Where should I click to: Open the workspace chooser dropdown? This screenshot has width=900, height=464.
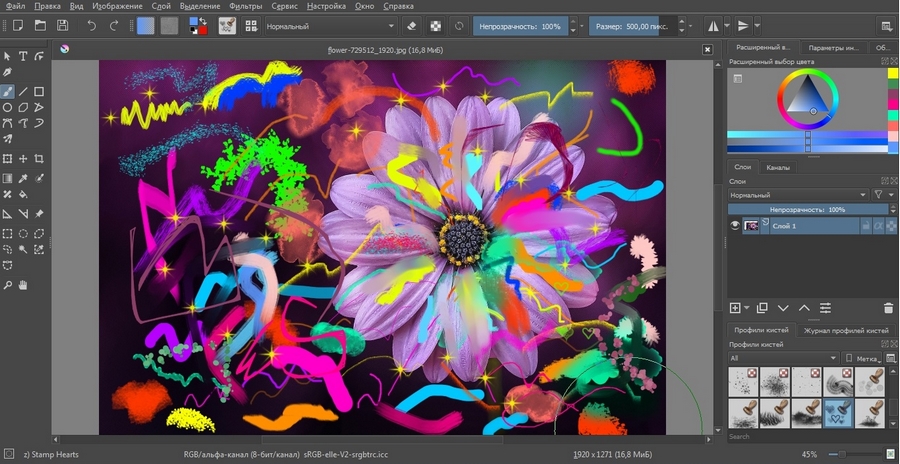(886, 26)
